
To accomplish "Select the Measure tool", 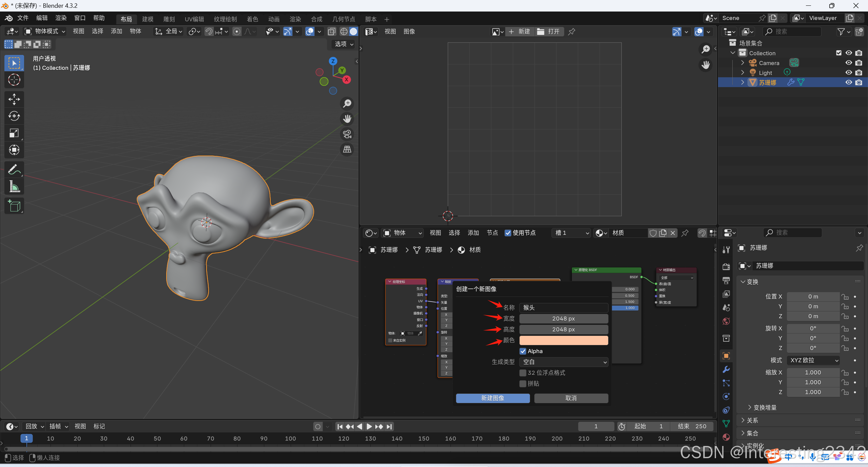I will click(x=14, y=186).
